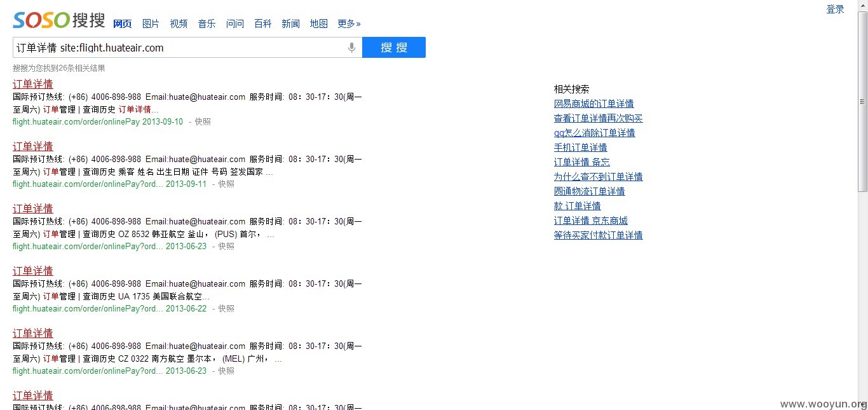Click the scrollbar up arrow
The image size is (868, 410).
[862, 5]
